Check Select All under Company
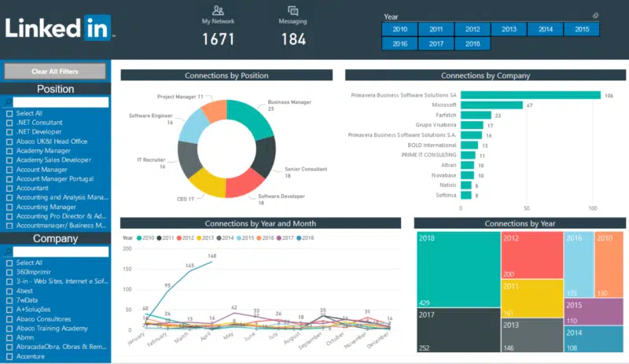The width and height of the screenshot is (629, 364). tap(9, 263)
